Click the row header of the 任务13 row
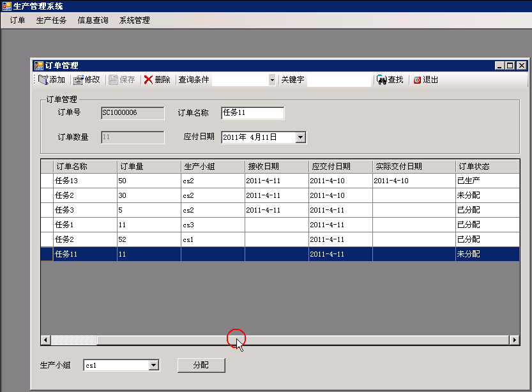The height and width of the screenshot is (392, 532). coord(47,181)
